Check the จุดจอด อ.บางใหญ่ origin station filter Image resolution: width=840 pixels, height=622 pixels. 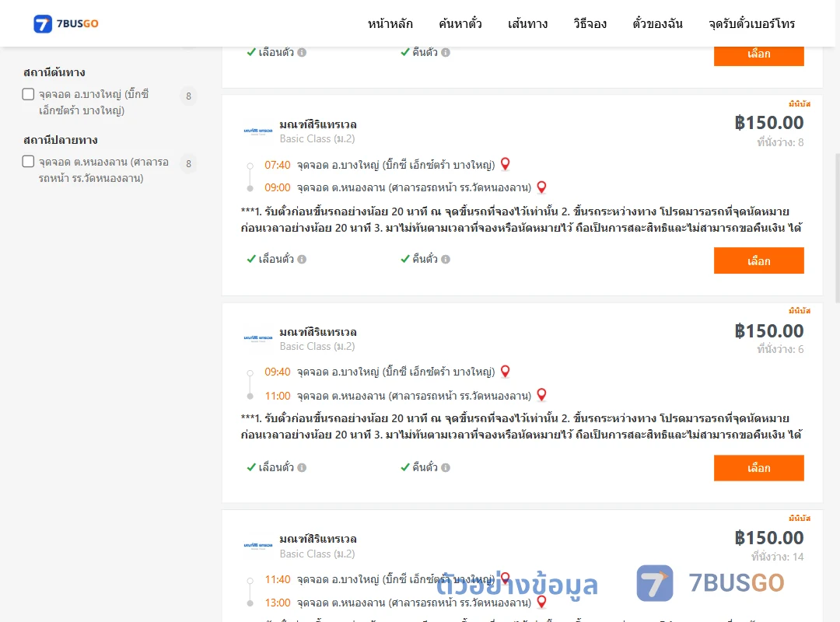pos(29,94)
